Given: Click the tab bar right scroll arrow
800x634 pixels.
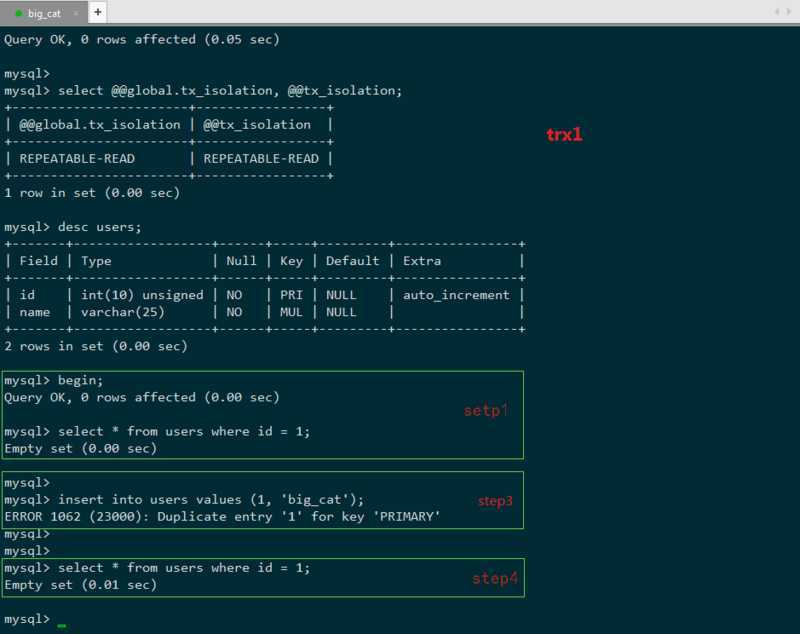Looking at the screenshot, I should (x=789, y=11).
